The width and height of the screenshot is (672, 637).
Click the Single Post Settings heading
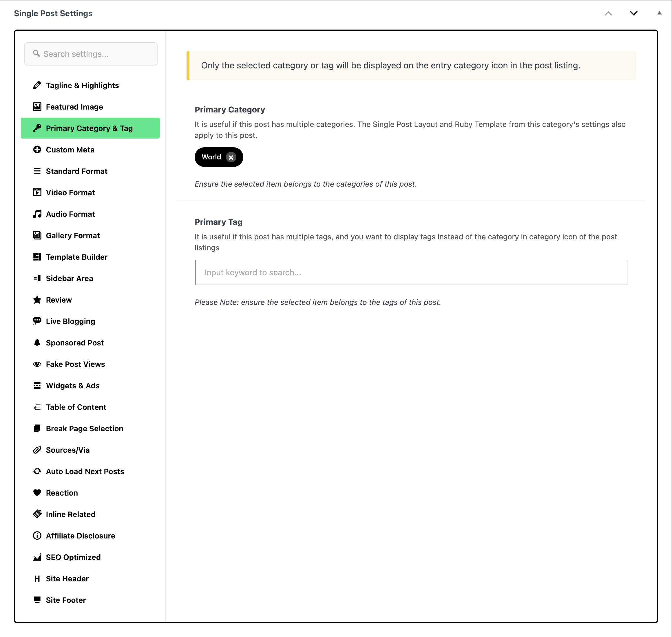pos(53,13)
